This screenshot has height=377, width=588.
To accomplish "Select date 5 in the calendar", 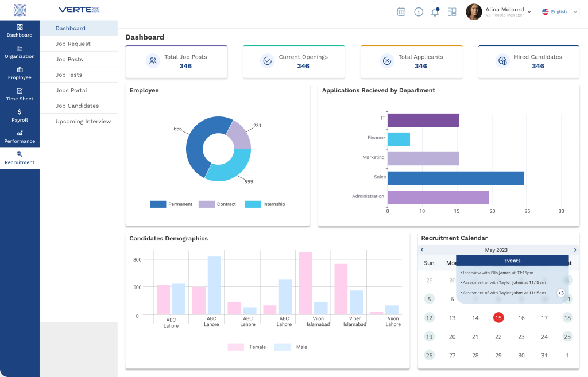I will (430, 299).
